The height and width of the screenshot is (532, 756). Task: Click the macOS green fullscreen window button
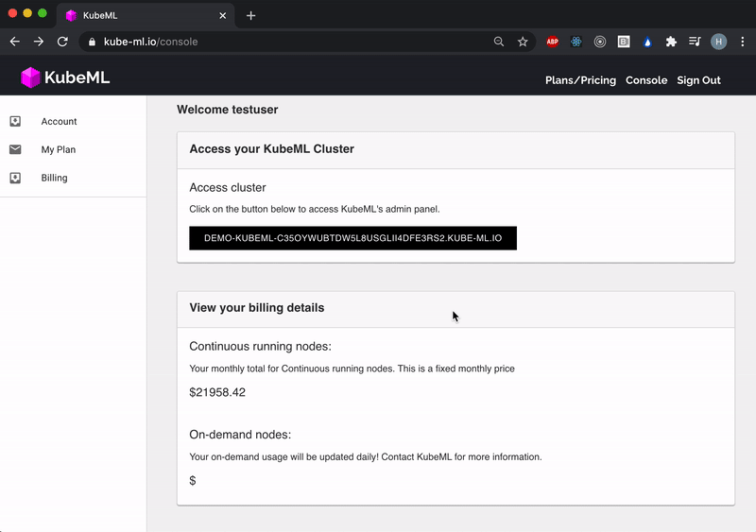(x=43, y=13)
